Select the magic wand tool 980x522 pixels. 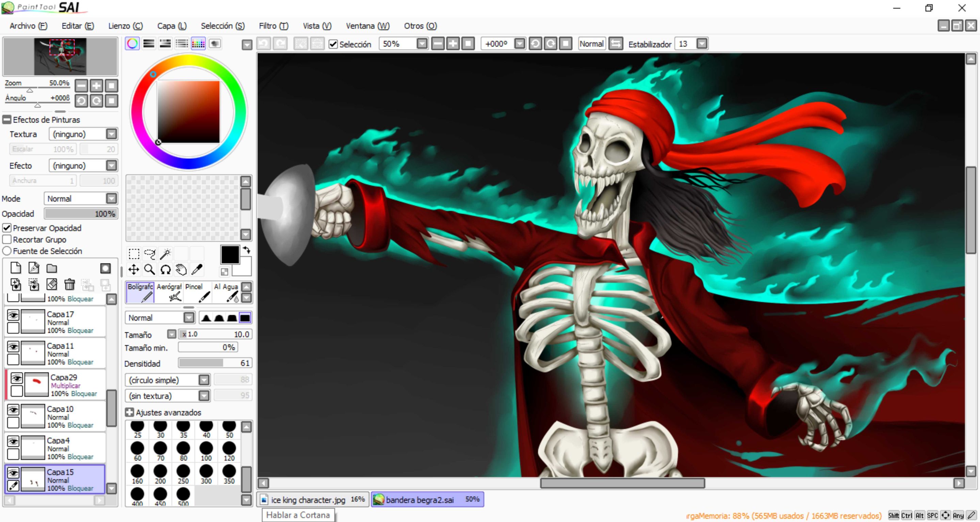165,254
